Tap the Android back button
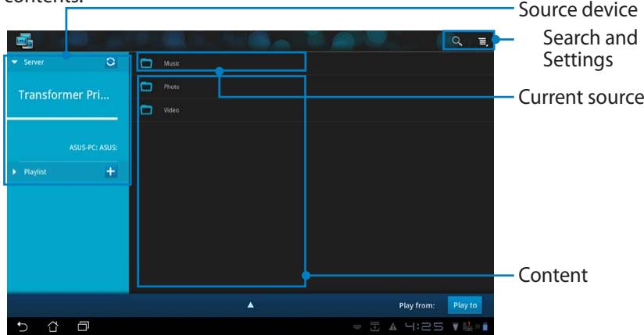 (22, 326)
